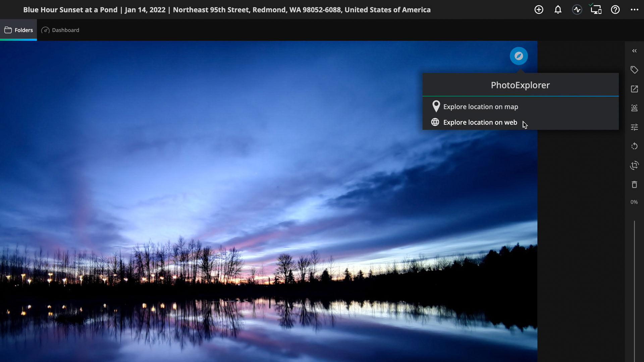The image size is (644, 362).
Task: Open the three-dots more menu
Action: click(x=634, y=10)
